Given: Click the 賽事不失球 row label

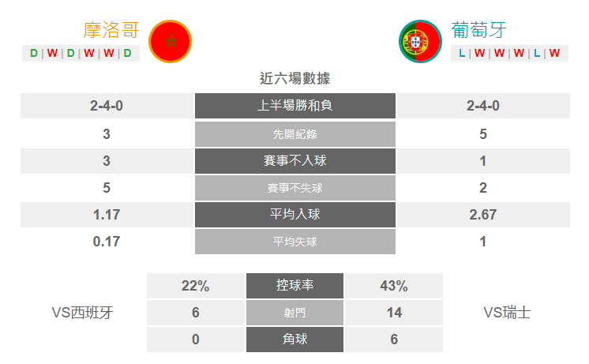Looking at the screenshot, I should tap(295, 188).
